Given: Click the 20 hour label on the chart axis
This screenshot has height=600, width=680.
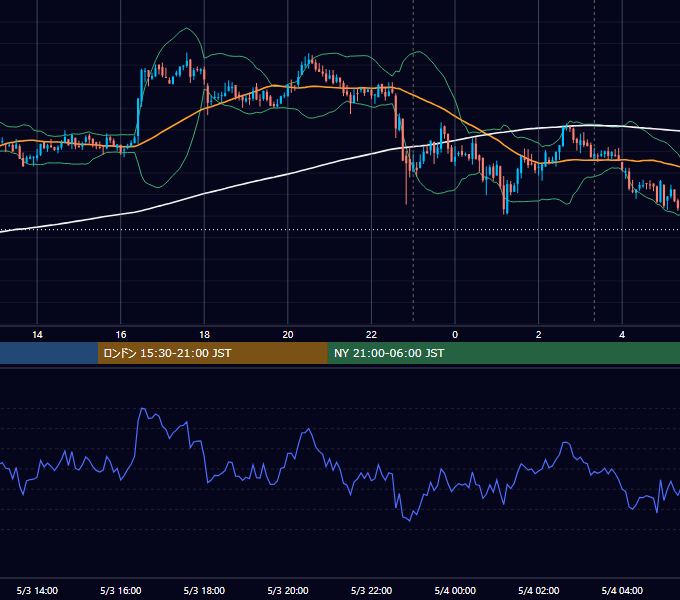Looking at the screenshot, I should 288,335.
